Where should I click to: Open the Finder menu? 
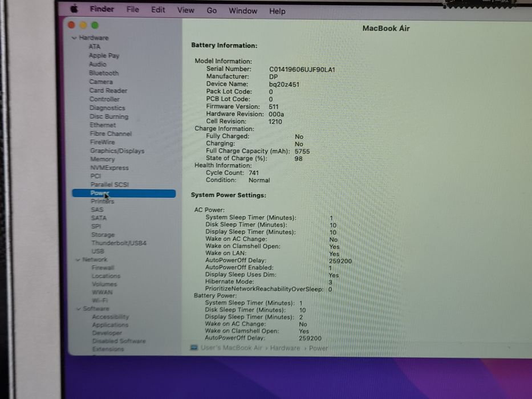tap(102, 9)
